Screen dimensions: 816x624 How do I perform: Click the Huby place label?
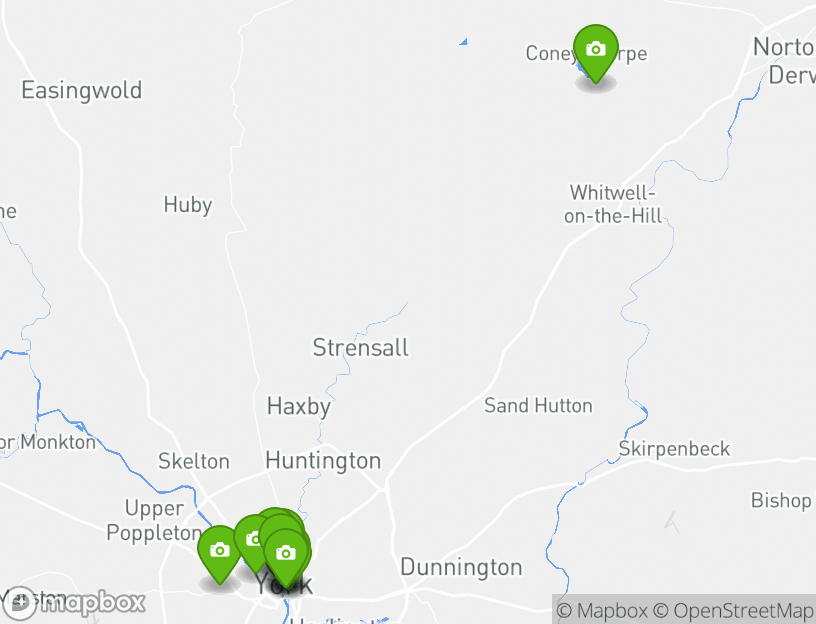pyautogui.click(x=188, y=205)
